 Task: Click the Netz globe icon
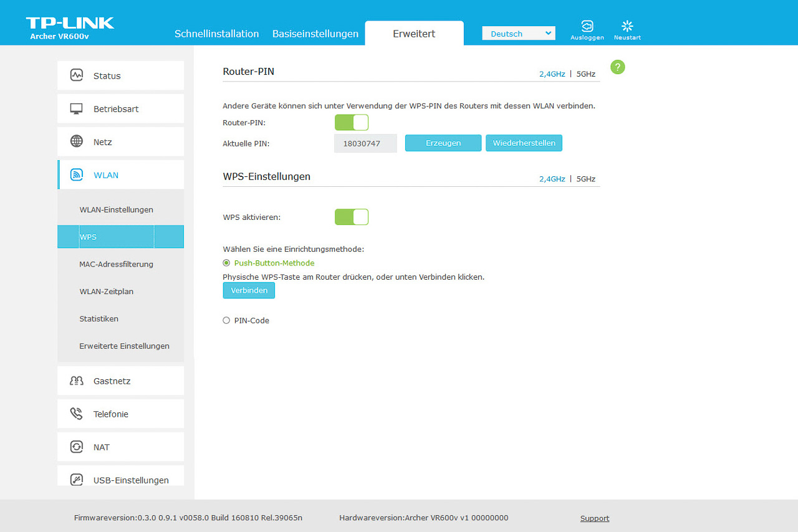tap(77, 141)
